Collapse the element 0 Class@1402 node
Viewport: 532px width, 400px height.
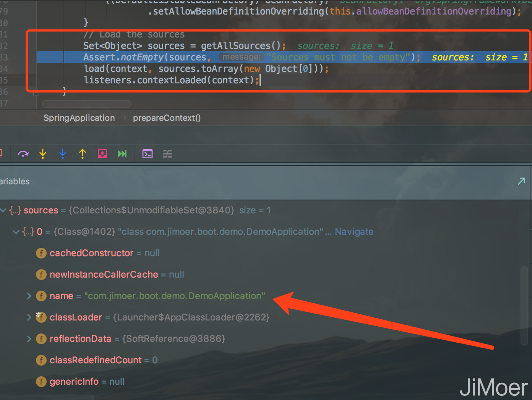coord(16,232)
